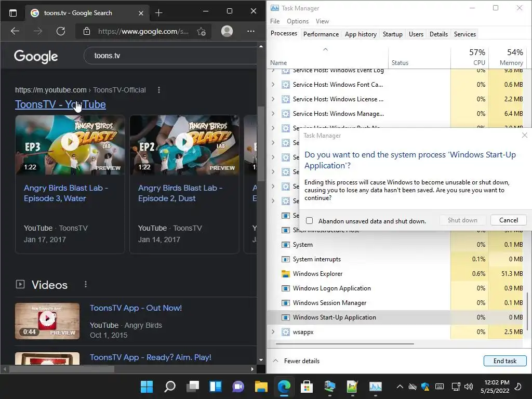Open Edge settings and more menu
The image size is (532, 399).
pyautogui.click(x=251, y=31)
